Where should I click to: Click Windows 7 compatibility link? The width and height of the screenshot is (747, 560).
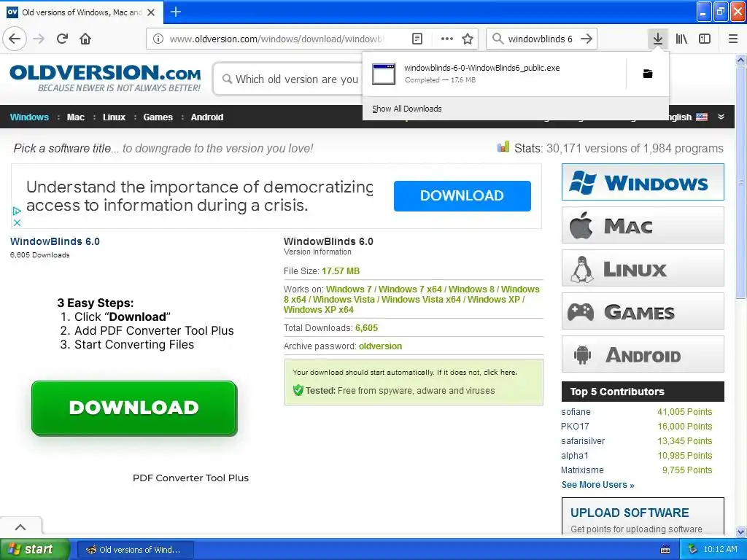click(349, 289)
